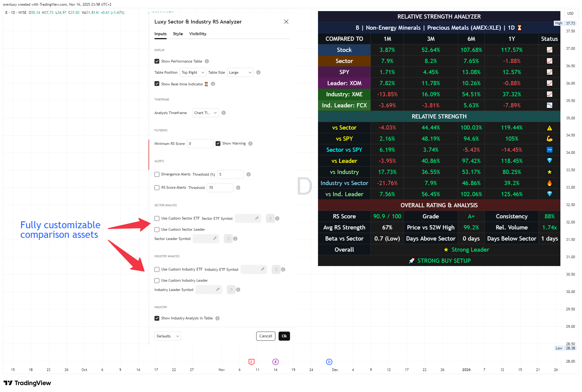Reset the Industry Leader Symbol value
Viewport: 582px width, 392px height.
coord(231,290)
